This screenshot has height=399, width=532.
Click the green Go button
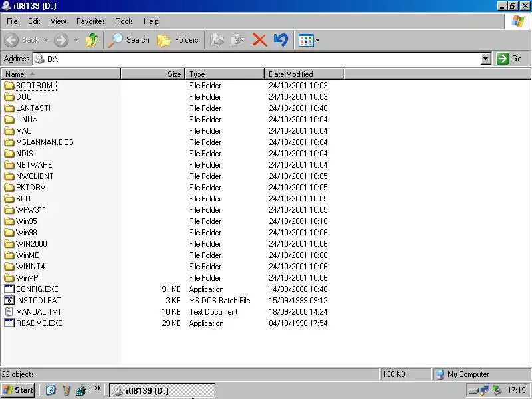(x=509, y=59)
